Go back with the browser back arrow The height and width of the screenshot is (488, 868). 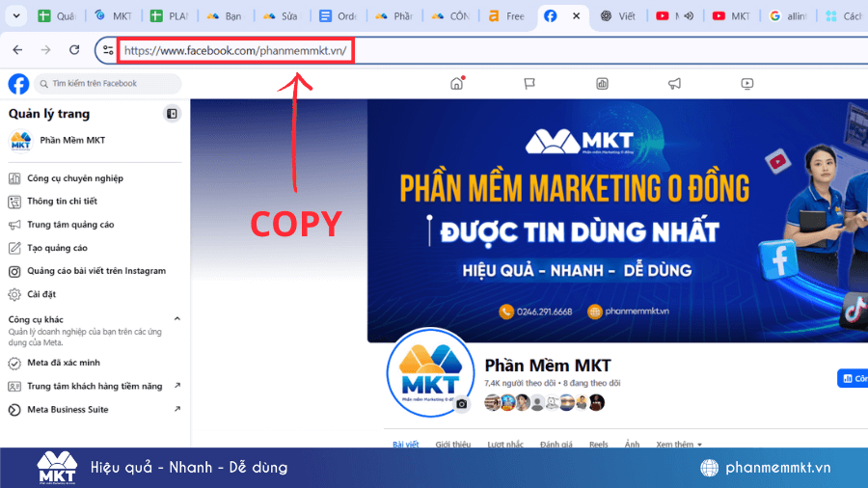pos(17,50)
